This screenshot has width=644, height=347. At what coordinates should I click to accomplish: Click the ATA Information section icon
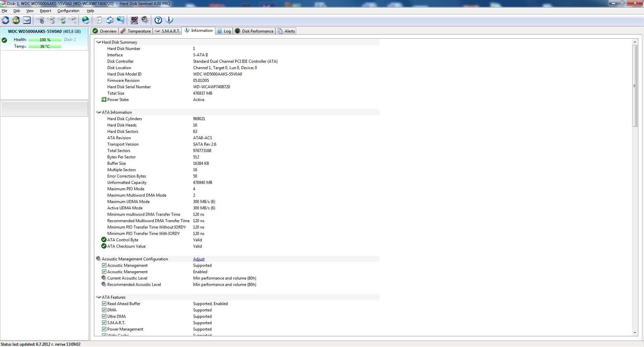click(99, 112)
